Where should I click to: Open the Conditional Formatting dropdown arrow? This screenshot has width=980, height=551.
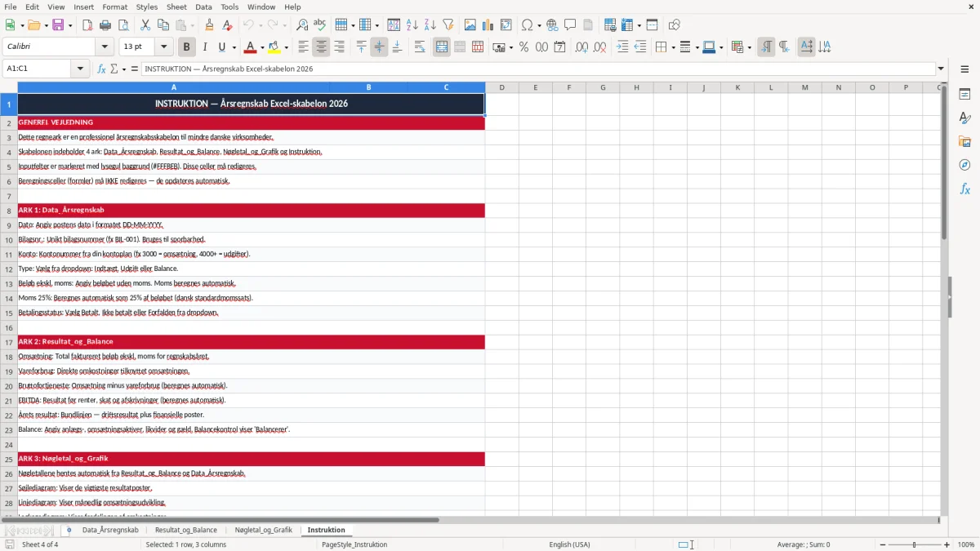pos(749,47)
